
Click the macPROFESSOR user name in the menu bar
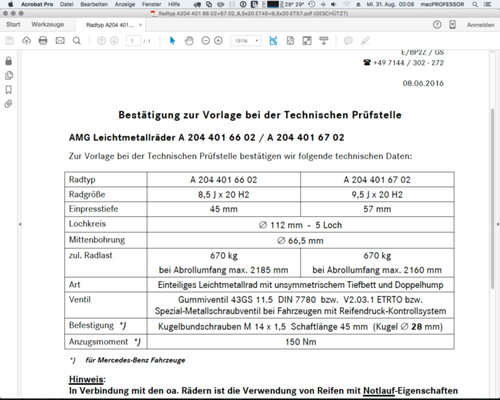(442, 4)
